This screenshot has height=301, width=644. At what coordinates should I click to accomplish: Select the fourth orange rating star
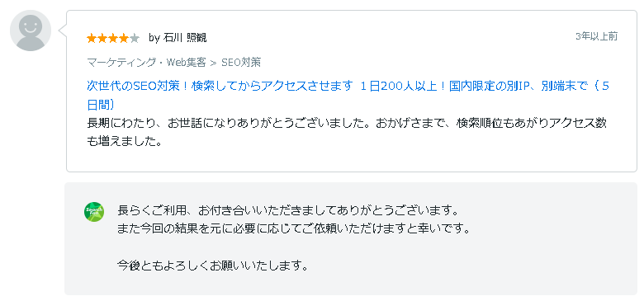click(x=124, y=39)
